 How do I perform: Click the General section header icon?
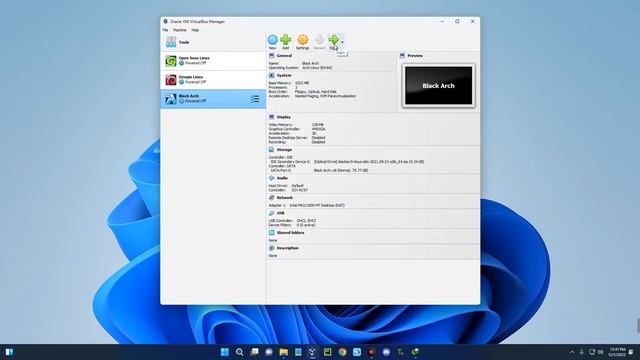(x=271, y=56)
